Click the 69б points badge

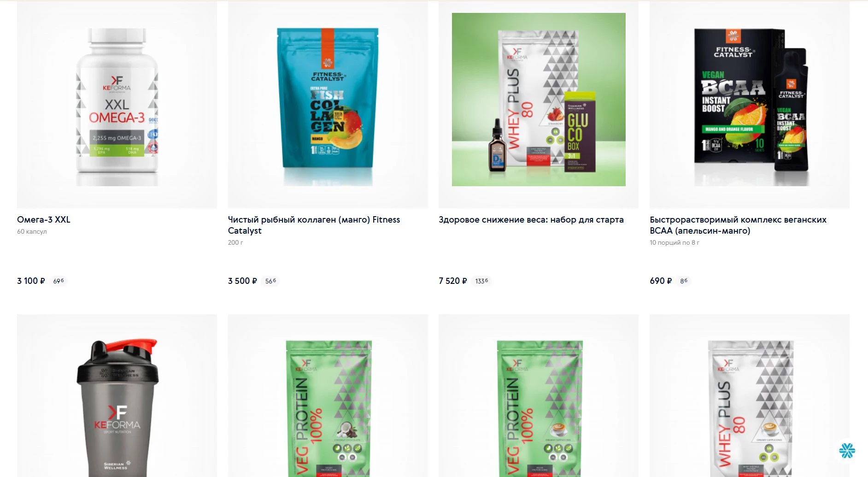(59, 281)
